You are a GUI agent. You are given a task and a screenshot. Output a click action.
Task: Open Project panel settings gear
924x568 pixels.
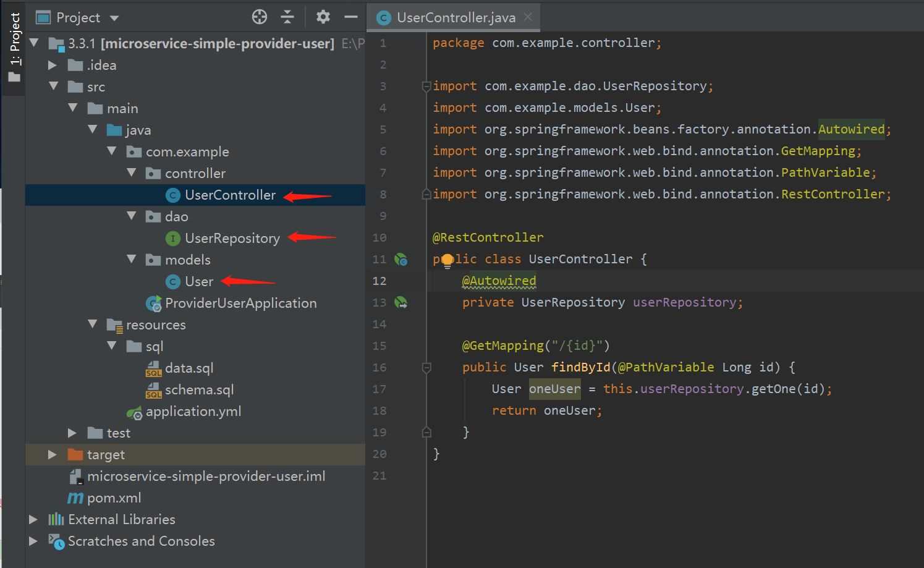pos(323,17)
